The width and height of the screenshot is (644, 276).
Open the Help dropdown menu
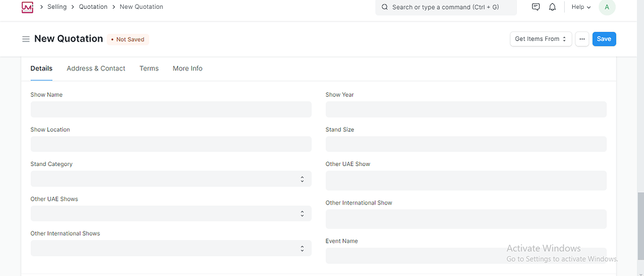(x=580, y=7)
